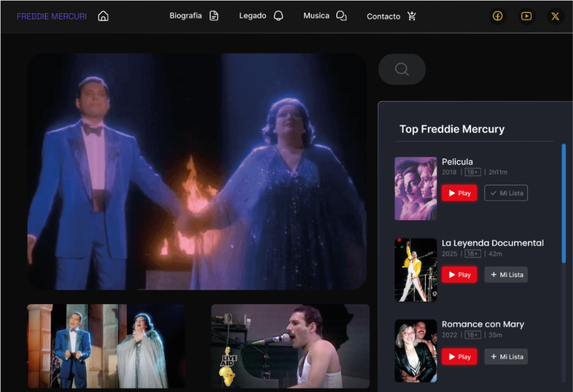
Task: Click the magnifying glass search button
Action: coord(402,69)
